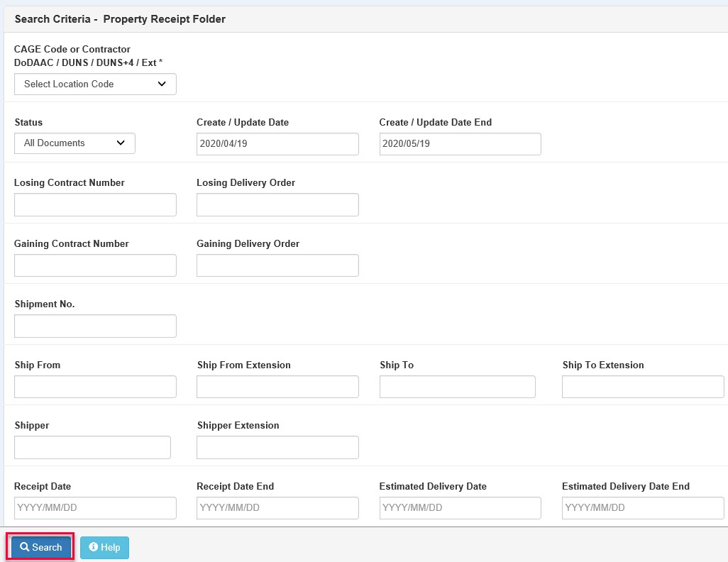The height and width of the screenshot is (562, 728).
Task: Focus the Losing Contract Number field
Action: click(x=95, y=204)
